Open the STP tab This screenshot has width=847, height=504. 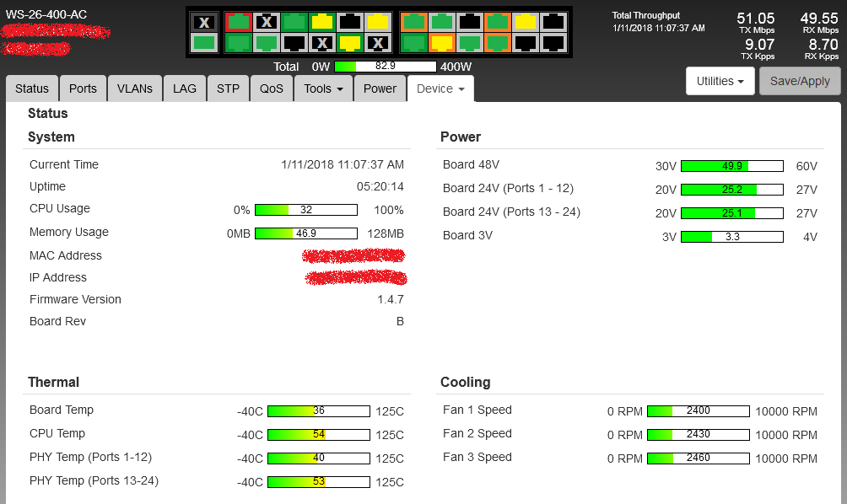pyautogui.click(x=228, y=88)
